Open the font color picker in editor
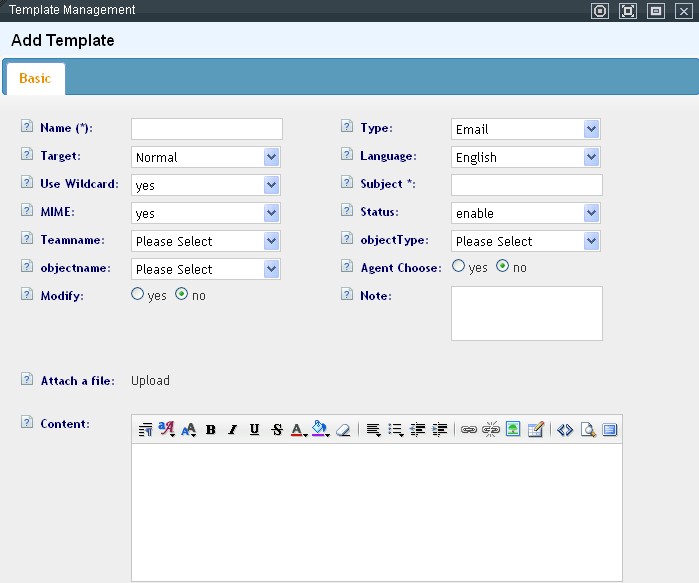 click(x=298, y=430)
